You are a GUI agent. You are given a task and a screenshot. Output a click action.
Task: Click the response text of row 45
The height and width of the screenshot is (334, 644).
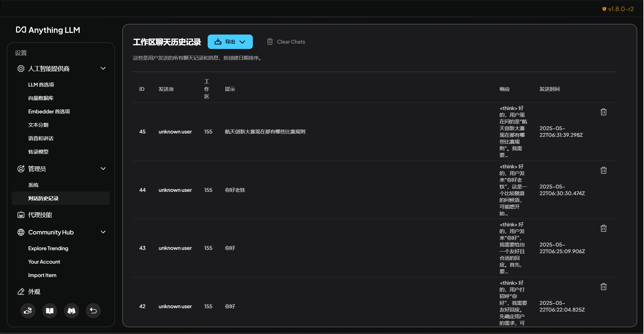513,132
